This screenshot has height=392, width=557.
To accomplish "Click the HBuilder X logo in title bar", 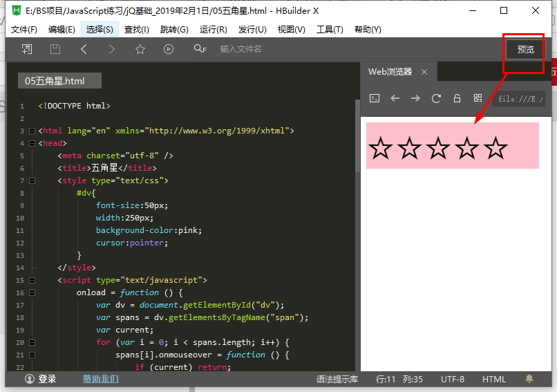I will [17, 10].
